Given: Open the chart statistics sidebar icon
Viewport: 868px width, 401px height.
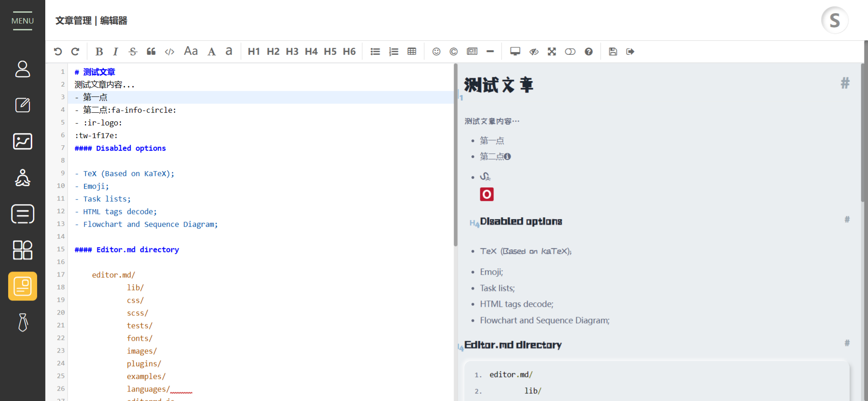Looking at the screenshot, I should coord(23,141).
